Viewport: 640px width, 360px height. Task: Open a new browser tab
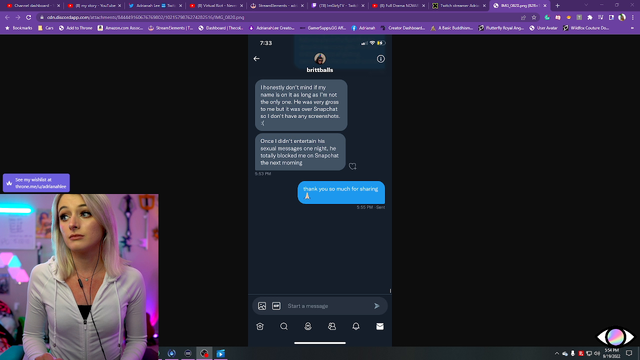558,6
